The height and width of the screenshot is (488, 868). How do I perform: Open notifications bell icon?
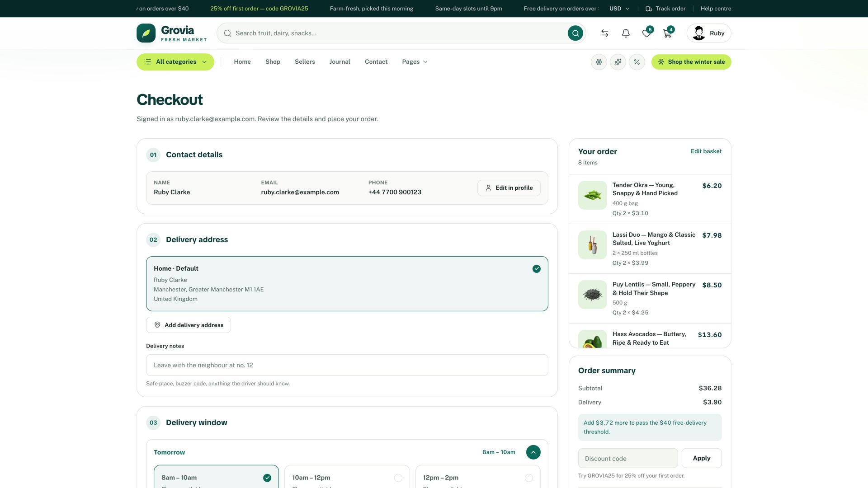pos(626,33)
